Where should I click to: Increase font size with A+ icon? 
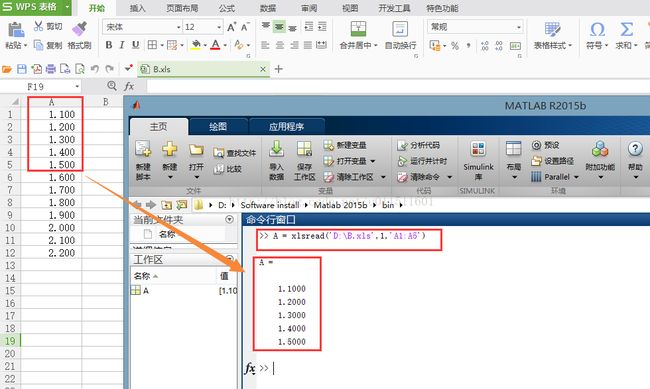pos(231,27)
